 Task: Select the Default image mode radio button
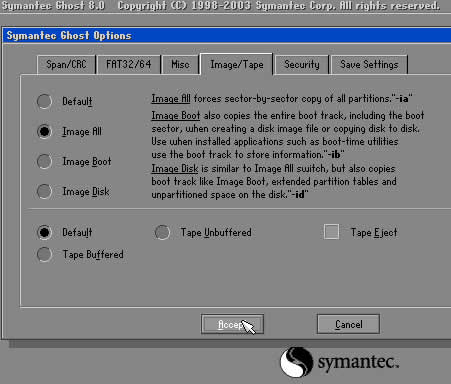click(x=44, y=101)
